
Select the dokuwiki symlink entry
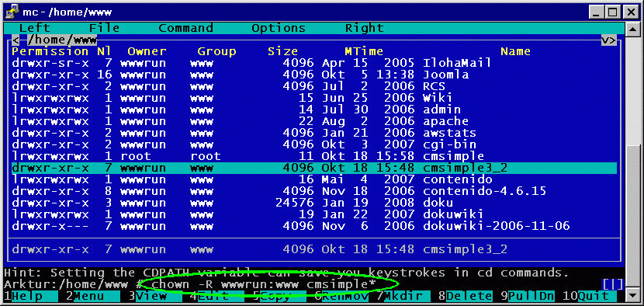coord(313,214)
